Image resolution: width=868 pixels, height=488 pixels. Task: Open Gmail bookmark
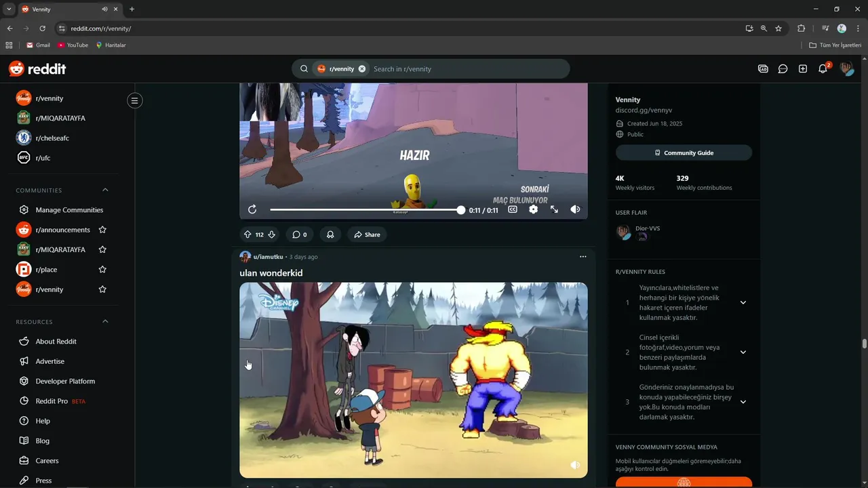tap(38, 45)
